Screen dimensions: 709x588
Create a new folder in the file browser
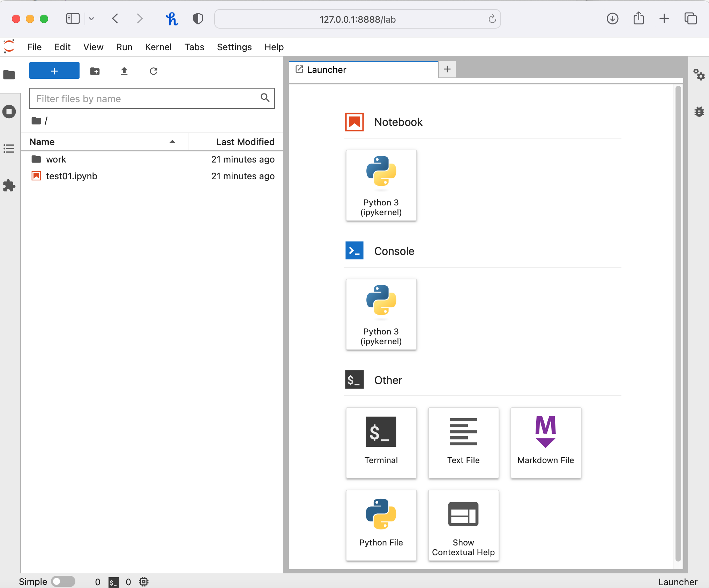(x=95, y=71)
